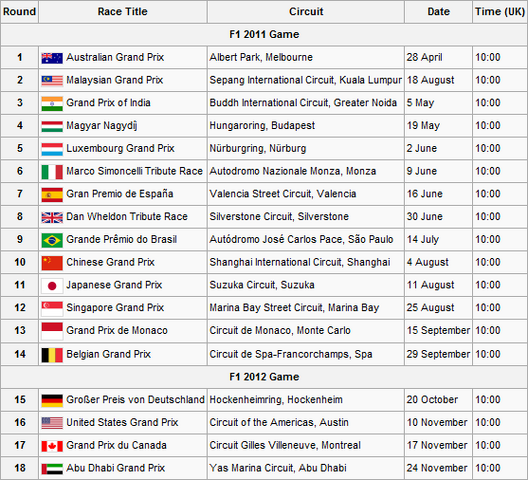The image size is (528, 480).
Task: Click the 24 November date cell
Action: [438, 468]
